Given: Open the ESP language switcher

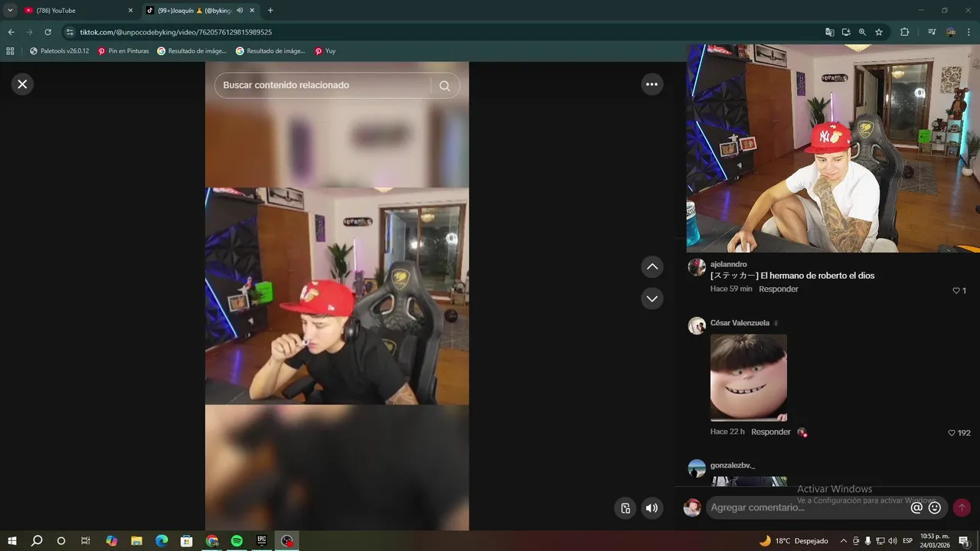Looking at the screenshot, I should pos(908,541).
